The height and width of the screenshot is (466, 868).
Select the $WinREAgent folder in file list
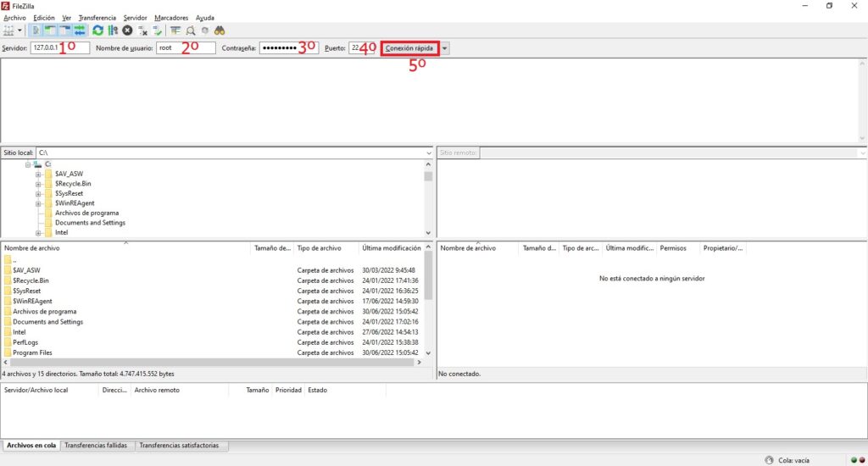[x=32, y=302]
